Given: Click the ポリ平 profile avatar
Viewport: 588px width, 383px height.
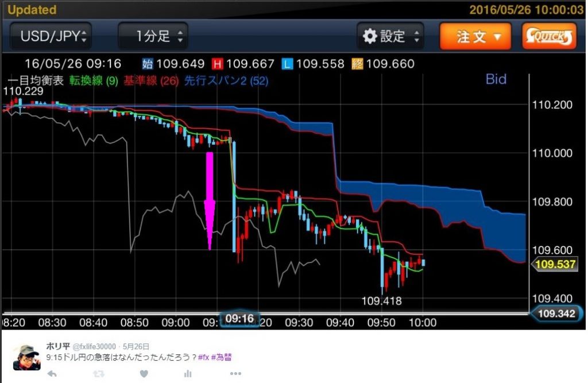Looking at the screenshot, I should pos(26,357).
